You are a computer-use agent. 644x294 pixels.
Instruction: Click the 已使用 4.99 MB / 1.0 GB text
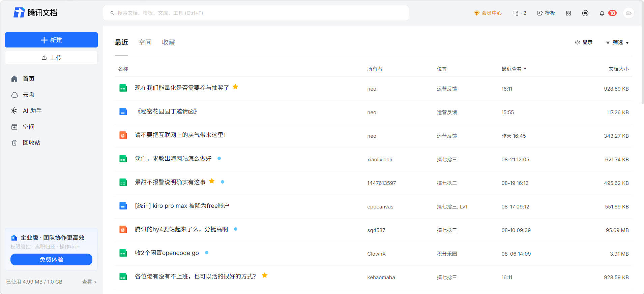point(34,282)
